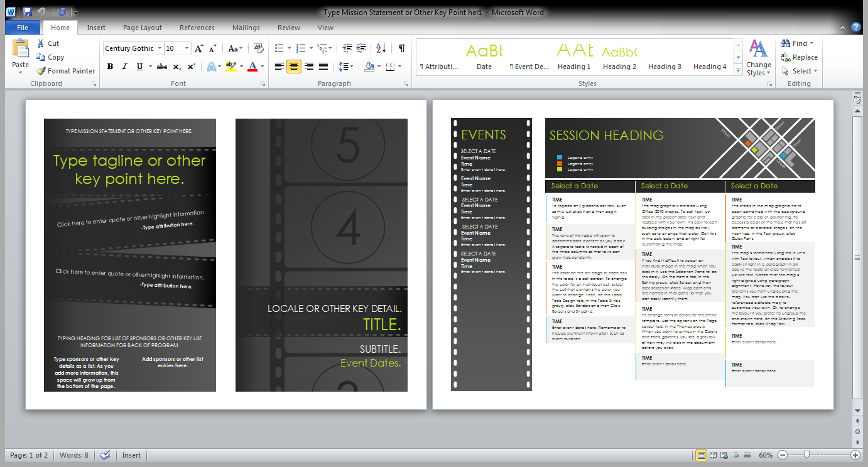Open the Styles dialog launcher
868x467 pixels.
(770, 83)
